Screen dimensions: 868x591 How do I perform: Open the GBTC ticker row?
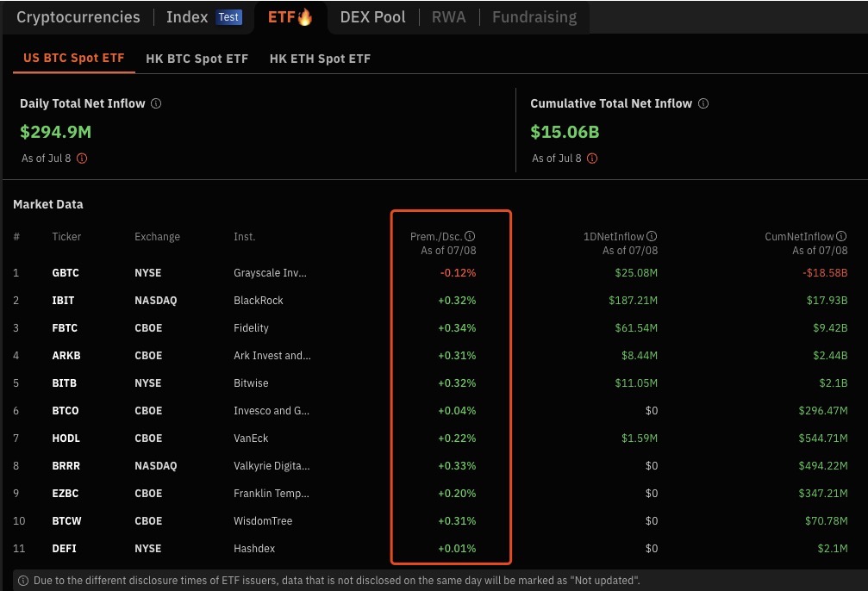click(x=66, y=273)
